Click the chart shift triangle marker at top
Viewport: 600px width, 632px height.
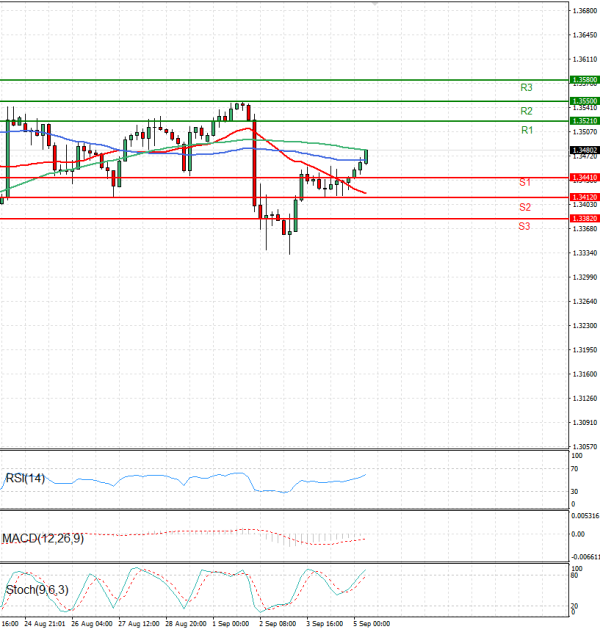[x=375, y=4]
